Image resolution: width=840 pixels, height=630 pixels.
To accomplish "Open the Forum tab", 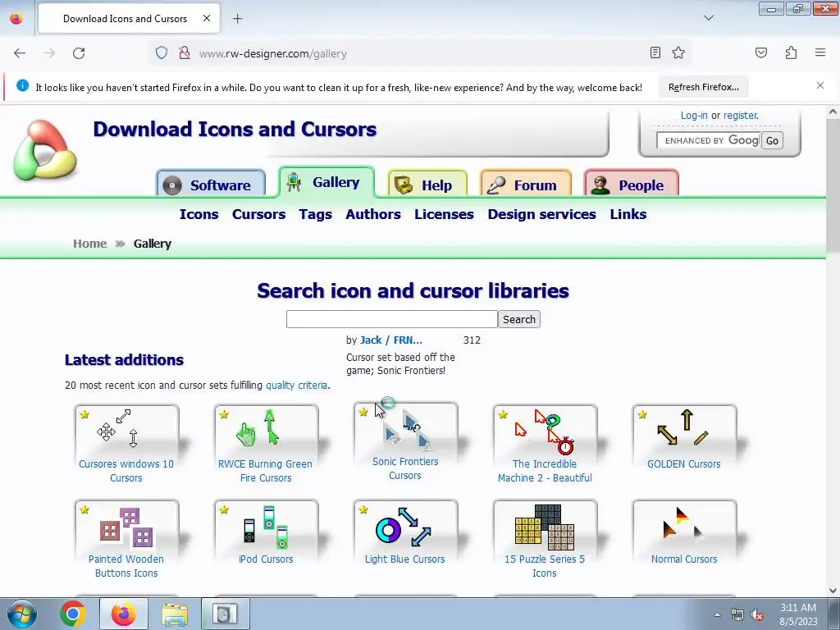I will 526,185.
